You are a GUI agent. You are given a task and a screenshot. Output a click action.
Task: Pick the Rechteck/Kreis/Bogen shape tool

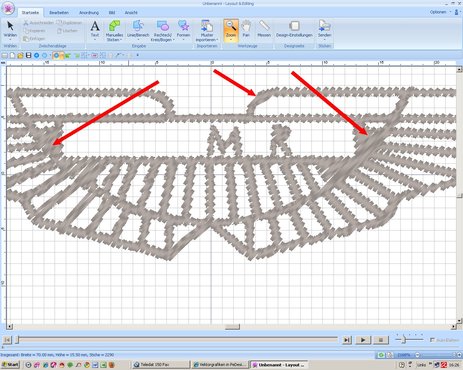pos(163,30)
